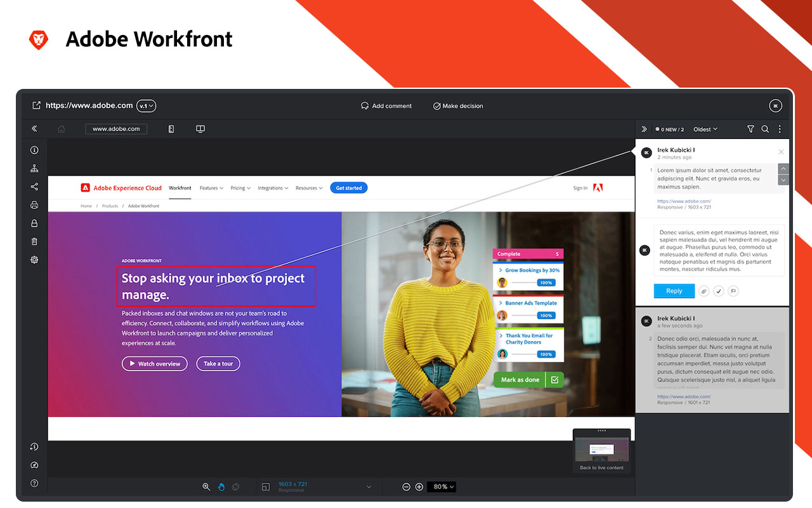Select the Workfront tab in navigation
812x508 pixels.
click(x=180, y=187)
